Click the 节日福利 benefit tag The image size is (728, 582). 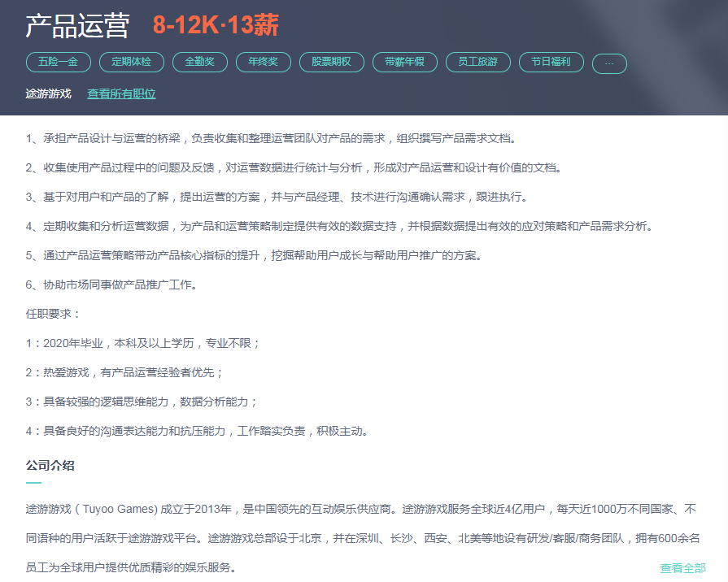click(551, 63)
